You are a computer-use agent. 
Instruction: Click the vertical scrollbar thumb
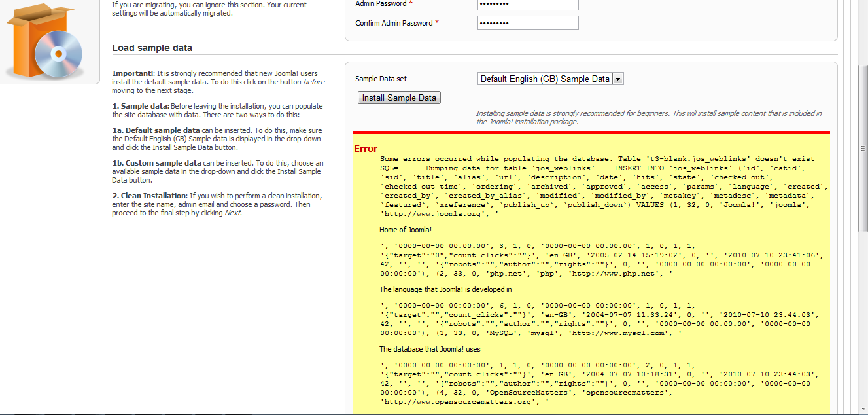[x=862, y=147]
